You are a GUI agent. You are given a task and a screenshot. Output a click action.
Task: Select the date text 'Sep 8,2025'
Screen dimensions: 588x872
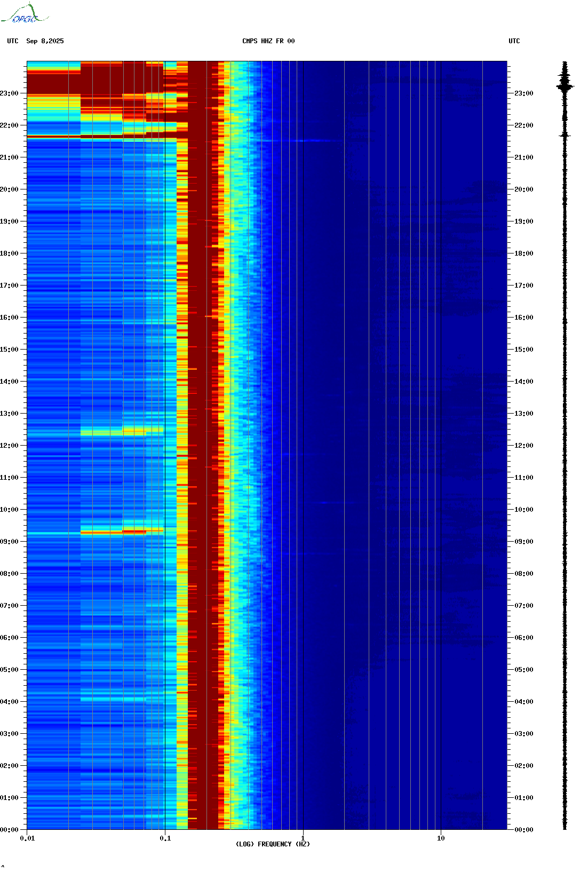tap(45, 41)
